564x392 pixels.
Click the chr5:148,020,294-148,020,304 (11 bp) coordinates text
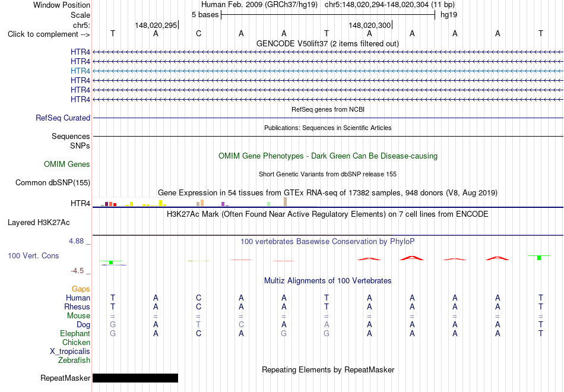(389, 5)
